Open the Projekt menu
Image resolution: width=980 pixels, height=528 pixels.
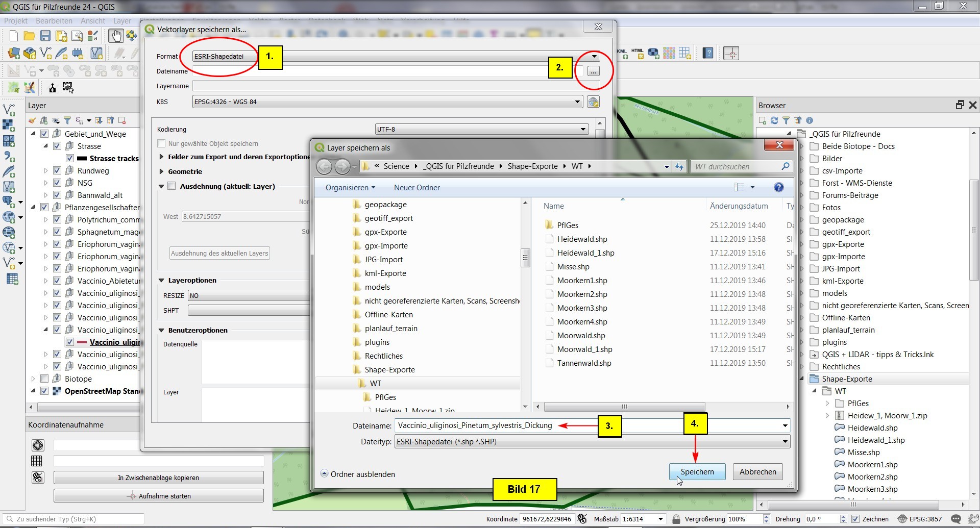click(x=16, y=21)
